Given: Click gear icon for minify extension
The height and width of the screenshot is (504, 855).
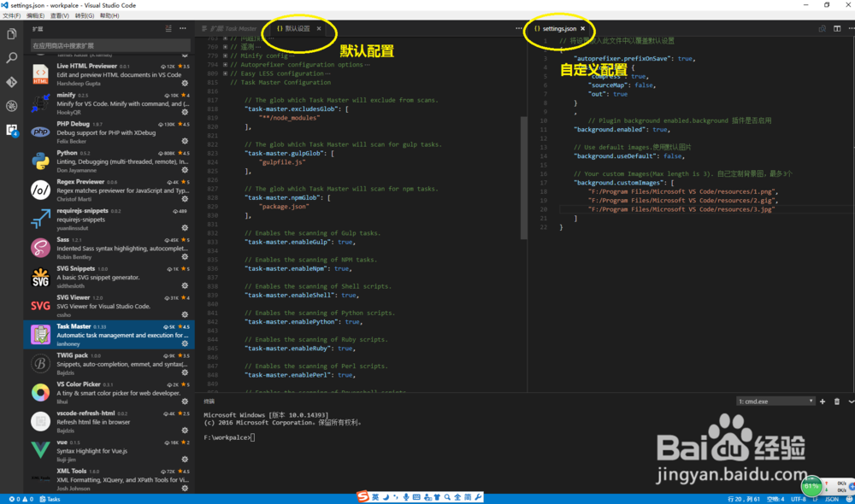Looking at the screenshot, I should tap(185, 112).
